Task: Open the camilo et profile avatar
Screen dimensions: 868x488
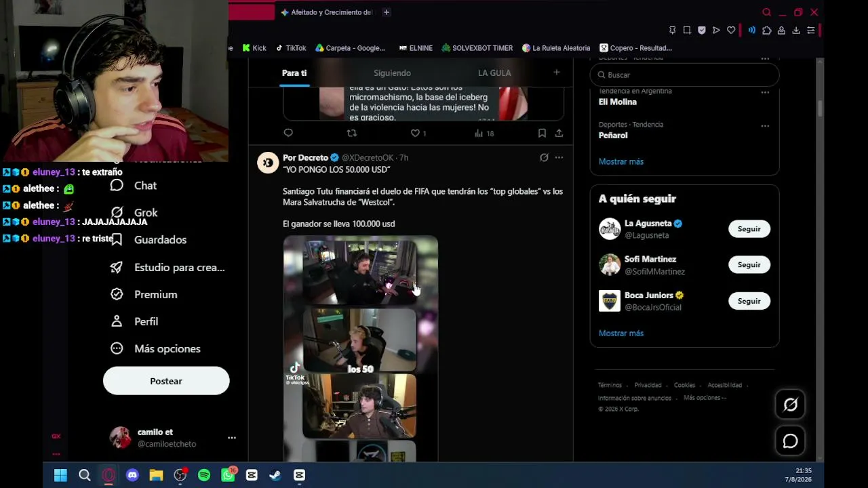Action: click(x=120, y=438)
